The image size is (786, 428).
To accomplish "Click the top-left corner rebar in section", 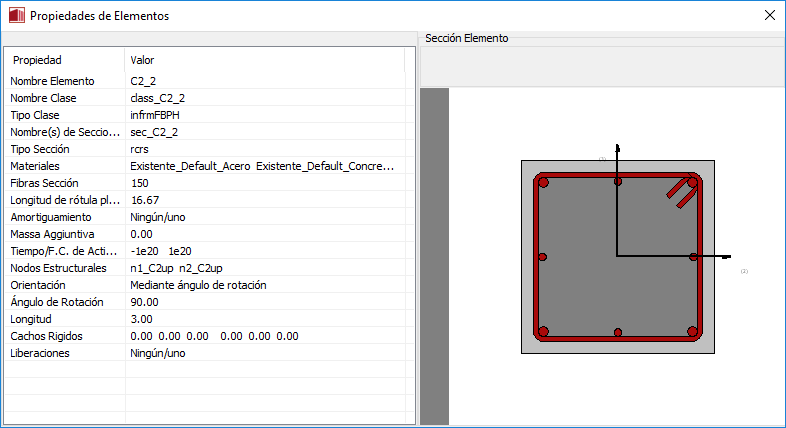I will (x=543, y=183).
